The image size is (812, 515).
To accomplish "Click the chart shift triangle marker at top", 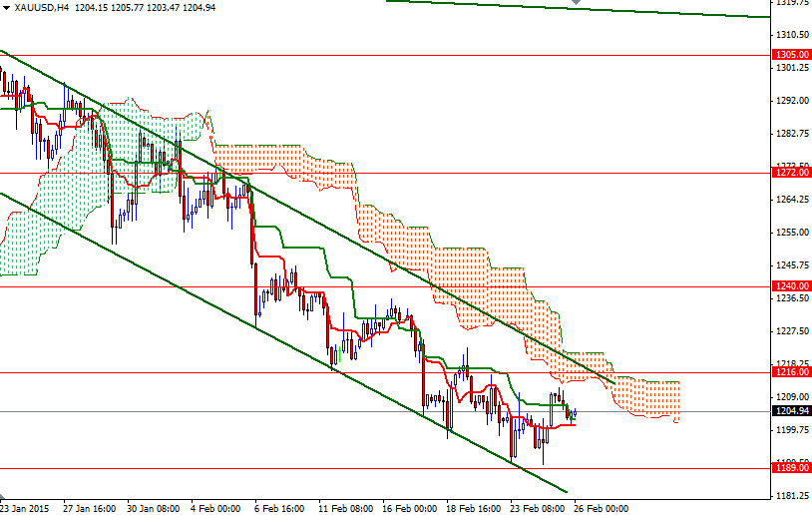I will coord(575,4).
